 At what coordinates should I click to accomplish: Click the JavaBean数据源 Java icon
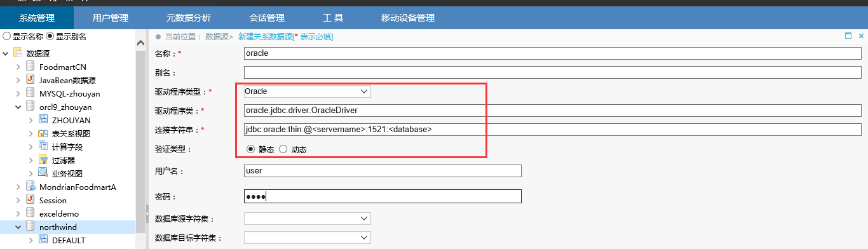(30, 80)
